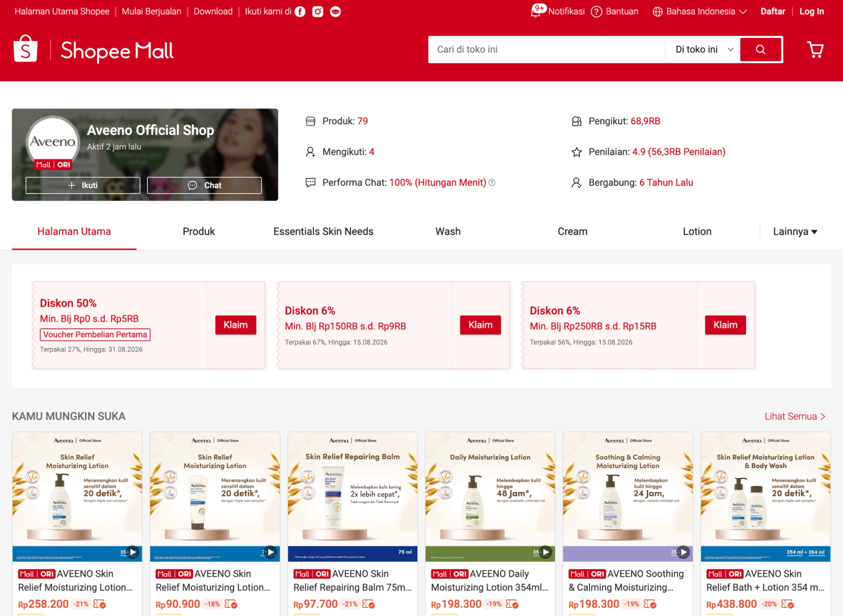Expand the Lainnya category menu

point(795,231)
